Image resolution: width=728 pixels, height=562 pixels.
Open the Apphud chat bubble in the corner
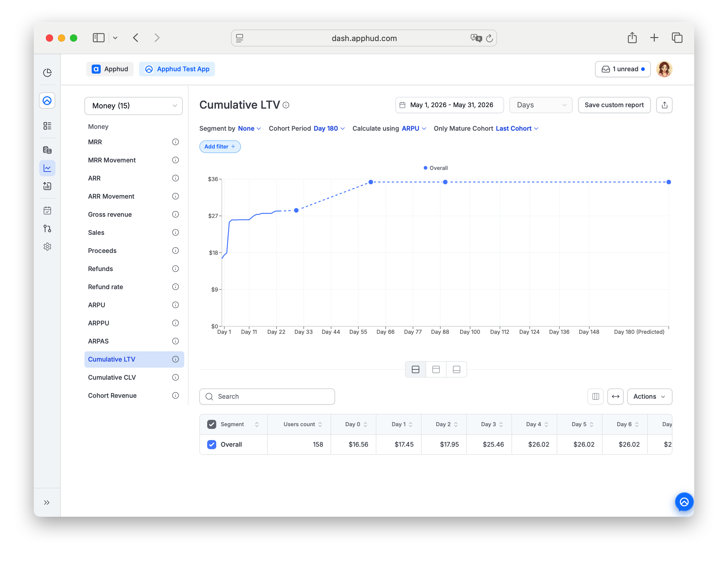pos(684,502)
